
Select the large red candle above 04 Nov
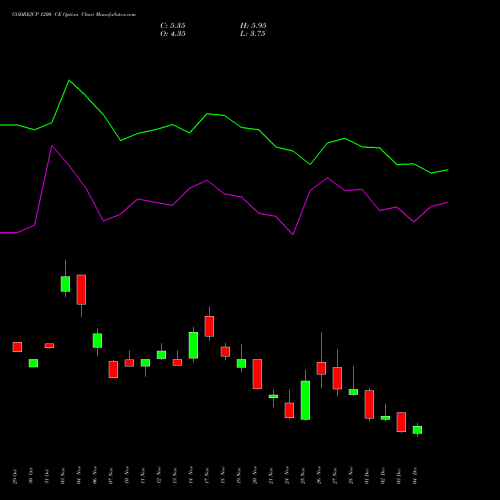(81, 290)
